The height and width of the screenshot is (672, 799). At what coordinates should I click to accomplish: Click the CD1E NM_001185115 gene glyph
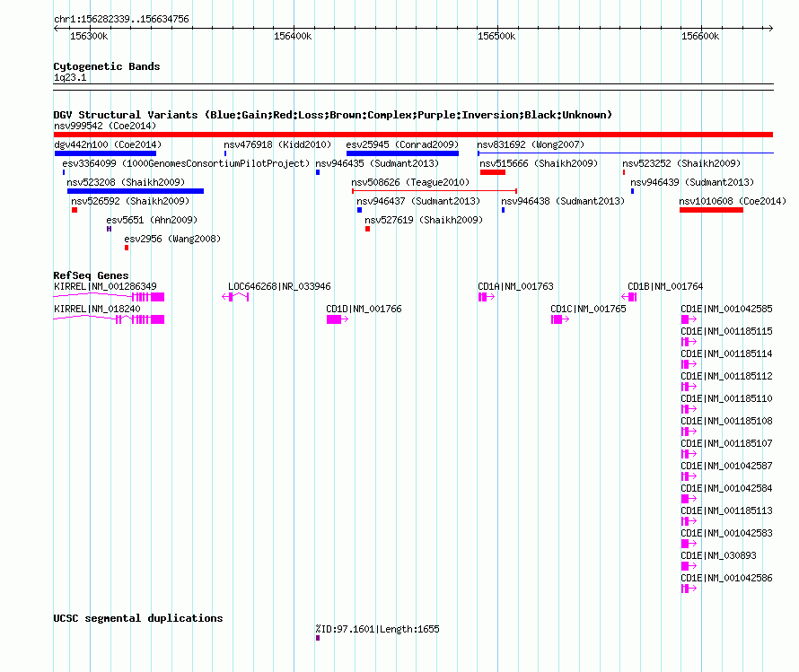pos(689,342)
